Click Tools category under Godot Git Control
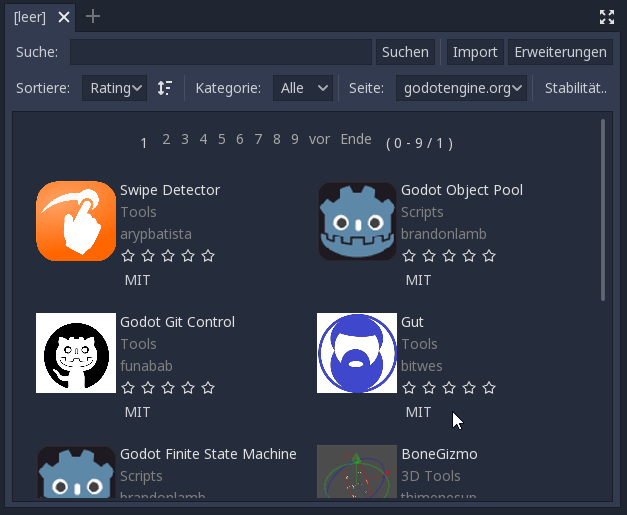Screen dimensions: 627x515 pyautogui.click(x=138, y=344)
